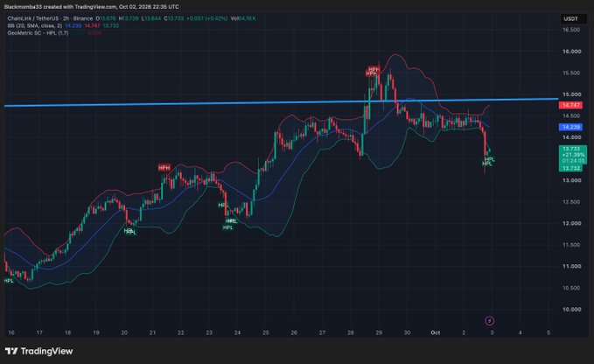Click the GeoMetric SC - HPL (1.7) indicator legend
This screenshot has height=364, width=594.
tap(38, 33)
